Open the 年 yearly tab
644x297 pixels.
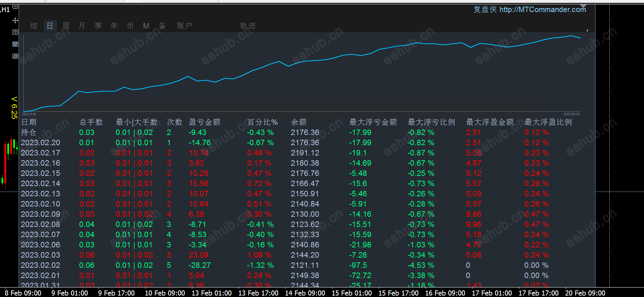coord(114,26)
